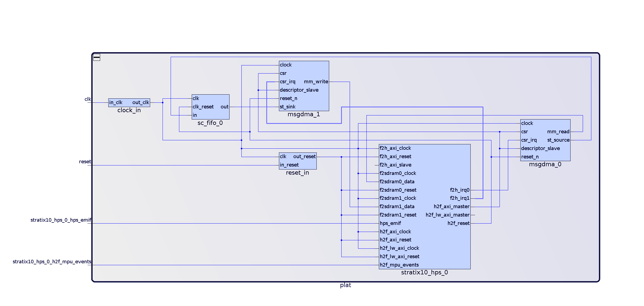Select the sc_fifo_0 block label
The image size is (644, 306).
(210, 123)
